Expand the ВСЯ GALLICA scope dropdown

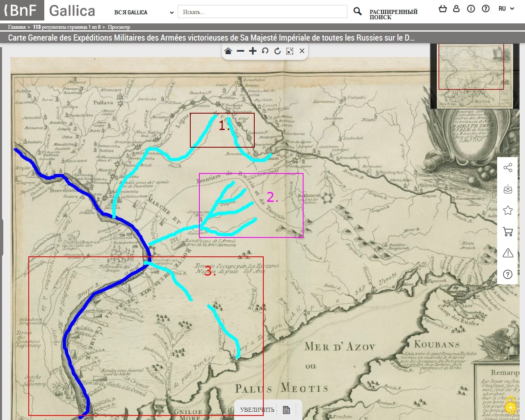point(144,12)
